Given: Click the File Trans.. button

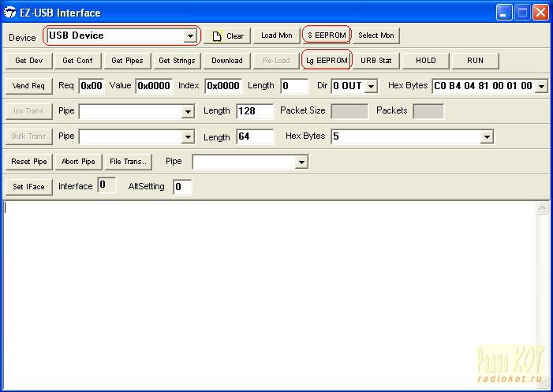Looking at the screenshot, I should [129, 162].
